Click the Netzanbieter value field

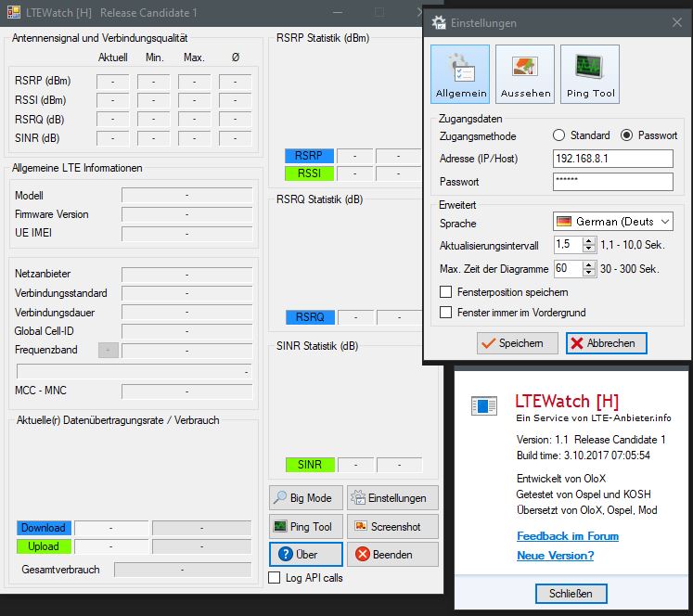187,274
